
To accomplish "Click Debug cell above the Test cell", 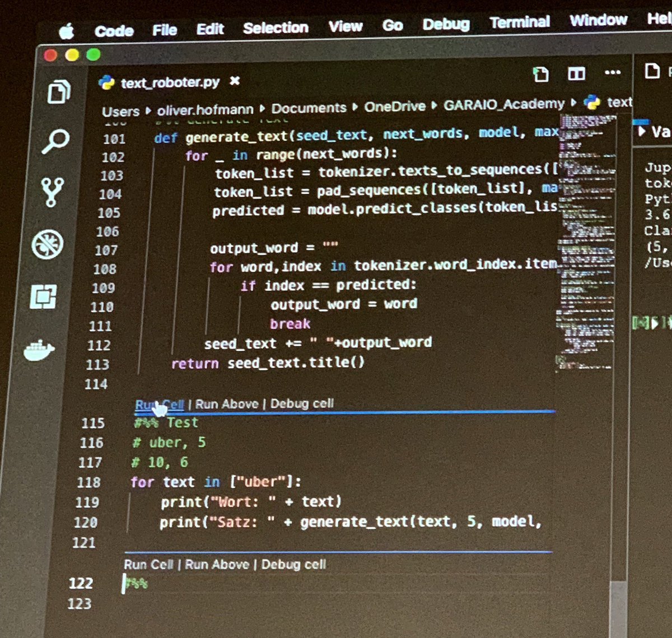I will click(302, 403).
